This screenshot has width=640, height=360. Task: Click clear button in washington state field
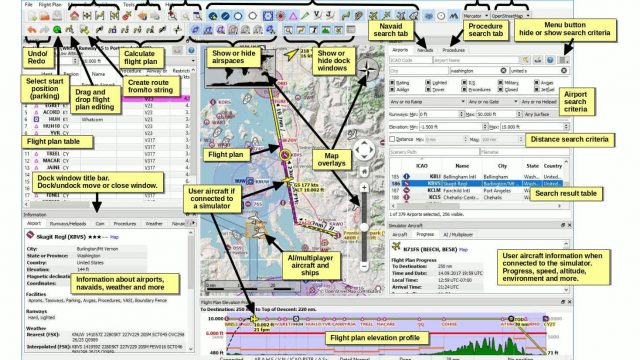click(x=503, y=71)
